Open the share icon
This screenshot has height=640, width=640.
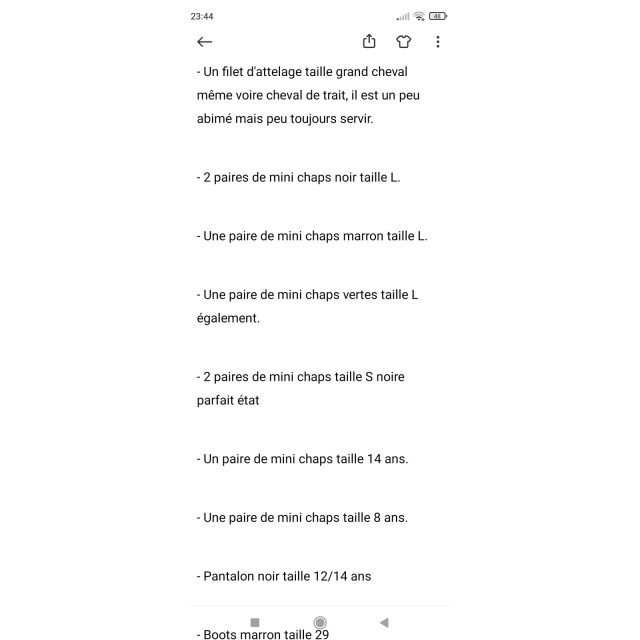tap(369, 41)
